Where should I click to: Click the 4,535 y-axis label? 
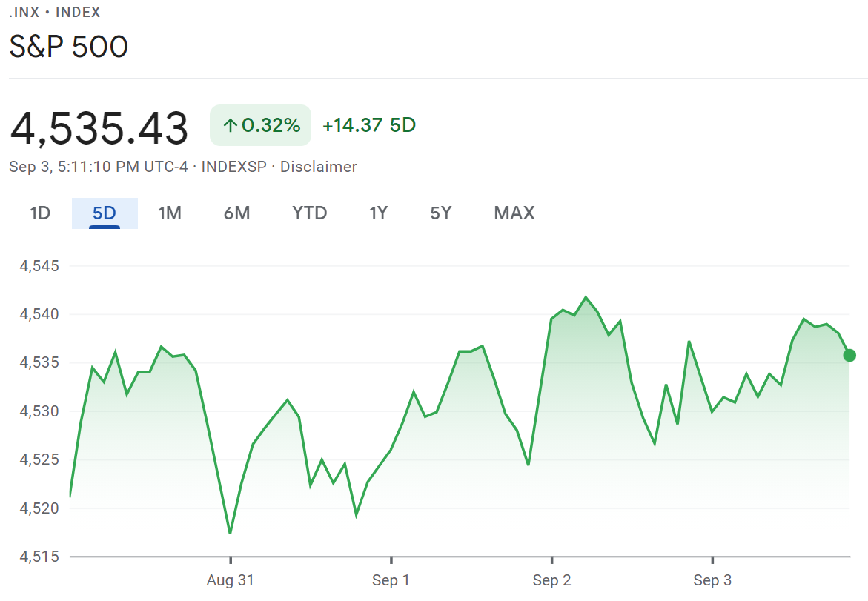point(39,362)
